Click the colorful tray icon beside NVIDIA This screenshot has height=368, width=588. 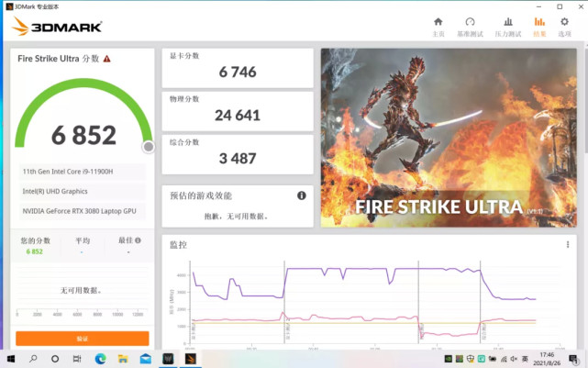click(459, 359)
